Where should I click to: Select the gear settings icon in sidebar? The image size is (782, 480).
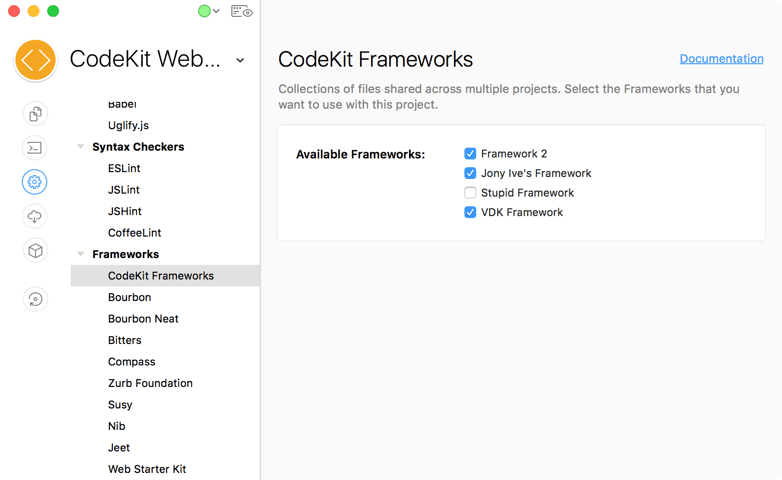point(35,182)
